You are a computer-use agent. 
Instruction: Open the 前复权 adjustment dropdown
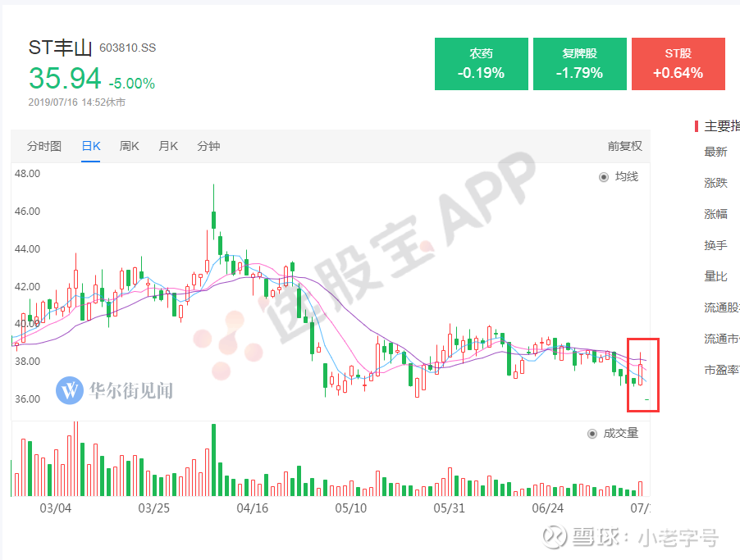[x=624, y=146]
